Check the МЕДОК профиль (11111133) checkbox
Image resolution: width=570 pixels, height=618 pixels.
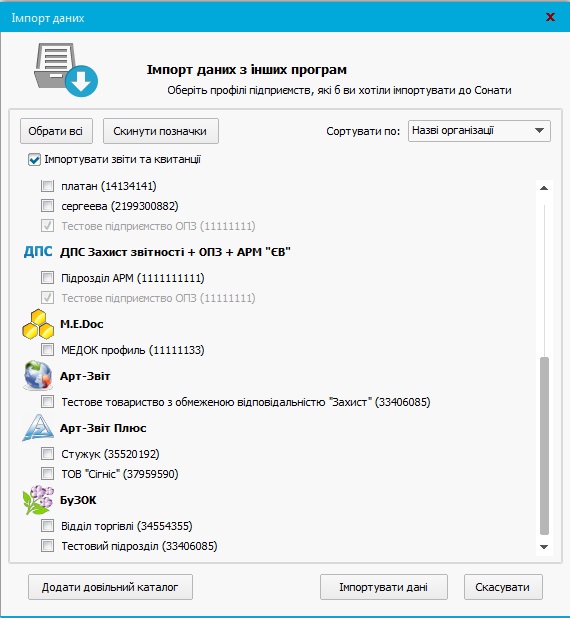pyautogui.click(x=47, y=350)
